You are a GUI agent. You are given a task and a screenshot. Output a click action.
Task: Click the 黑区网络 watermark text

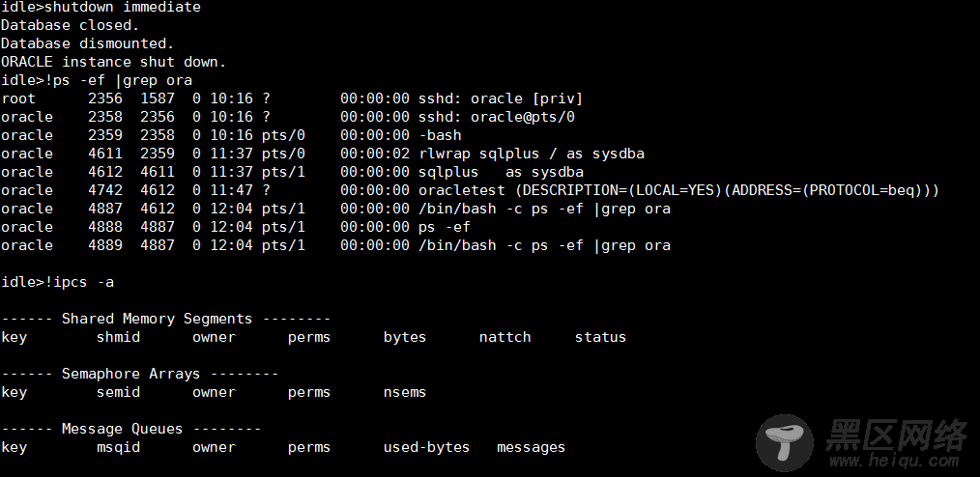click(x=897, y=434)
